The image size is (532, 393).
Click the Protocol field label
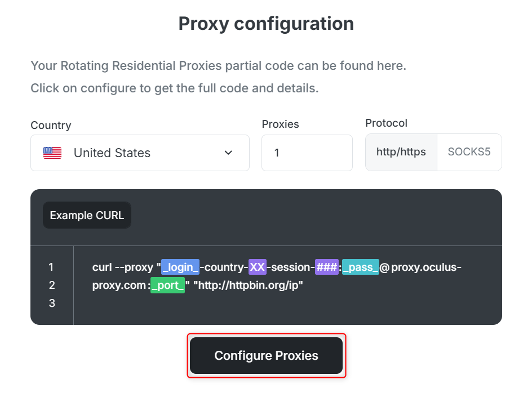coord(386,123)
